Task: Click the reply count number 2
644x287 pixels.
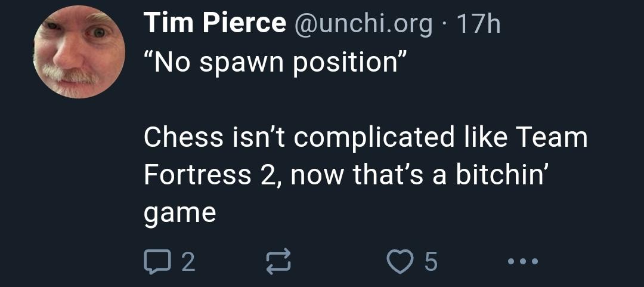Action: coord(187,261)
